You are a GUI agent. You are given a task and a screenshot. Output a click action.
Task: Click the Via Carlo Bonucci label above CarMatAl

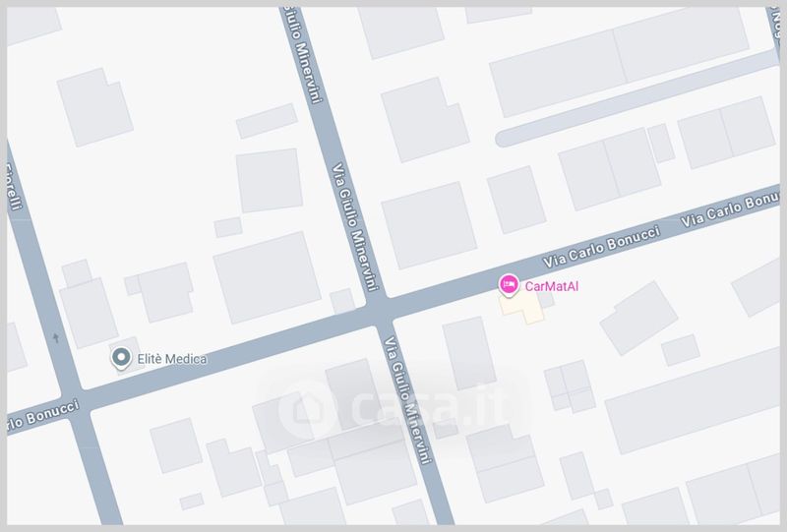point(602,247)
